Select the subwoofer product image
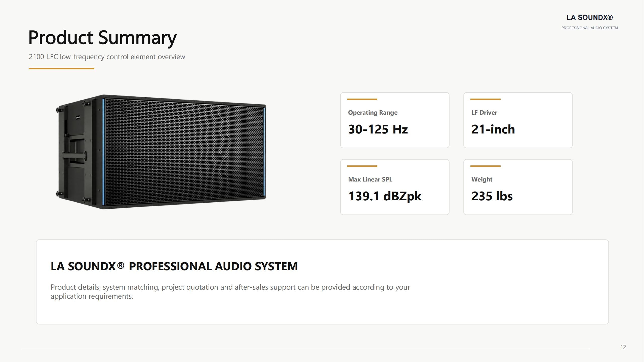Viewport: 644px width, 362px height. (161, 152)
